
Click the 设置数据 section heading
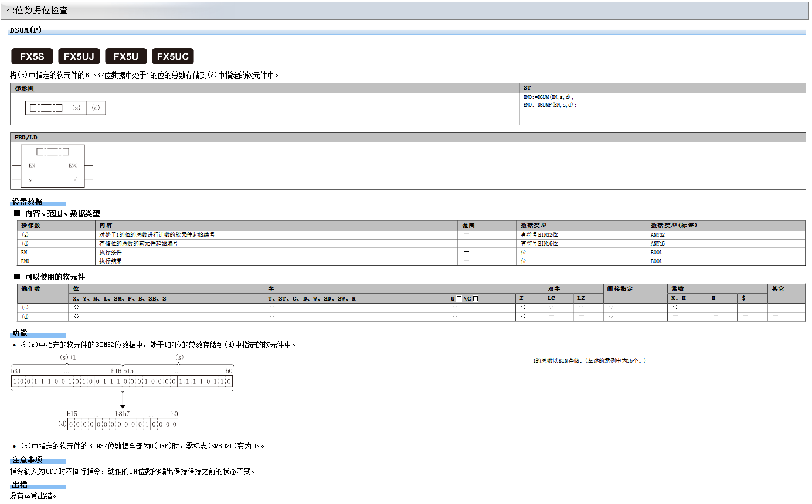tap(27, 202)
